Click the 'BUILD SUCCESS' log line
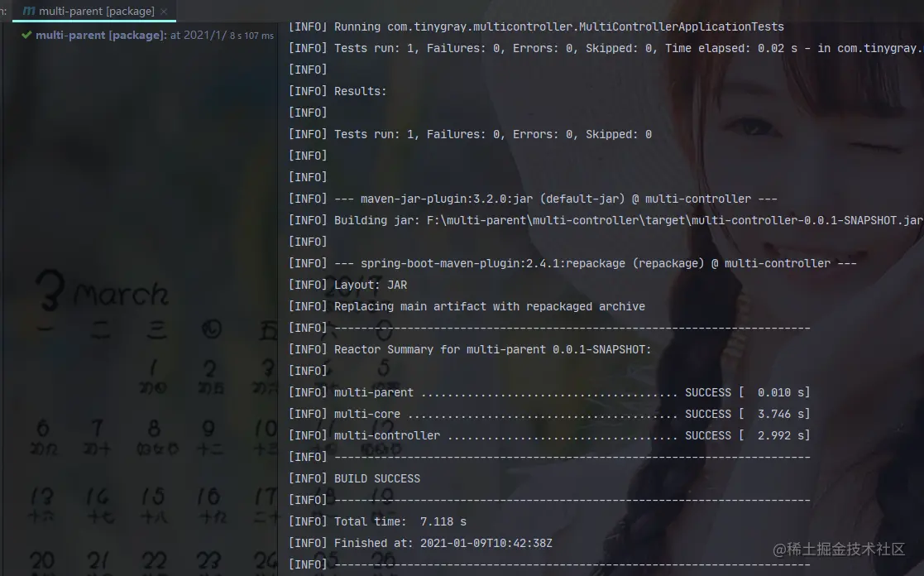The image size is (924, 576). tap(354, 478)
